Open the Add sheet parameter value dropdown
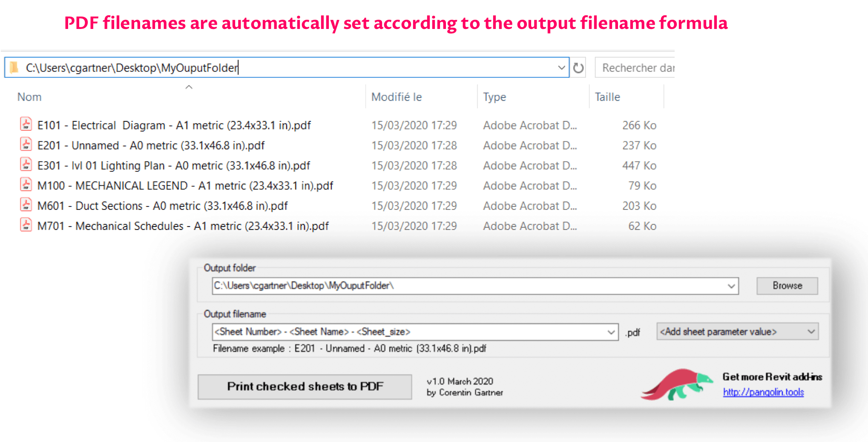 [x=811, y=332]
